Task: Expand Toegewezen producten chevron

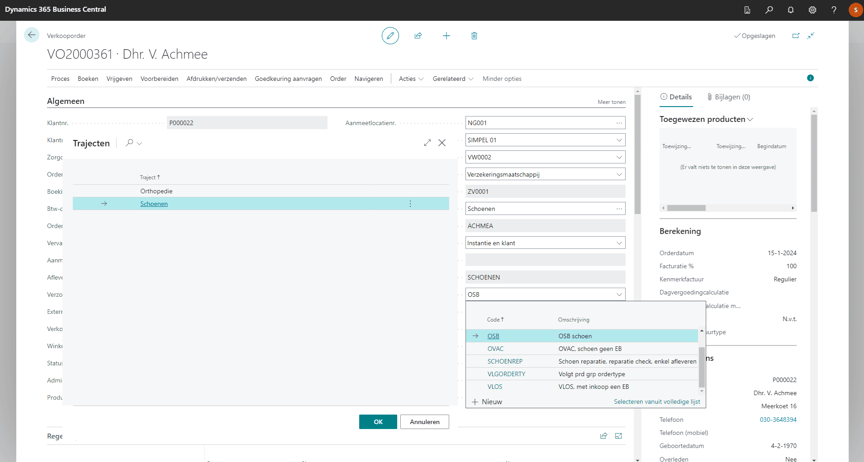Action: click(x=750, y=120)
